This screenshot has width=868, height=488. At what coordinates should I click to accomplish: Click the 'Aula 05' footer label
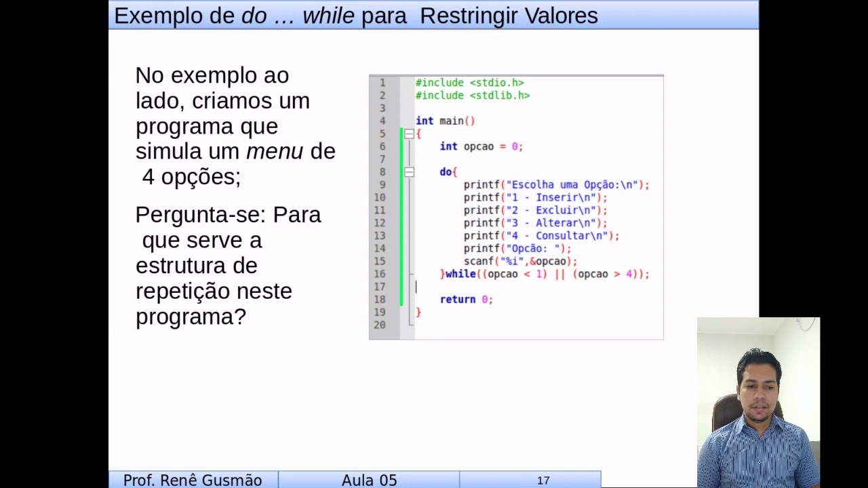point(369,480)
